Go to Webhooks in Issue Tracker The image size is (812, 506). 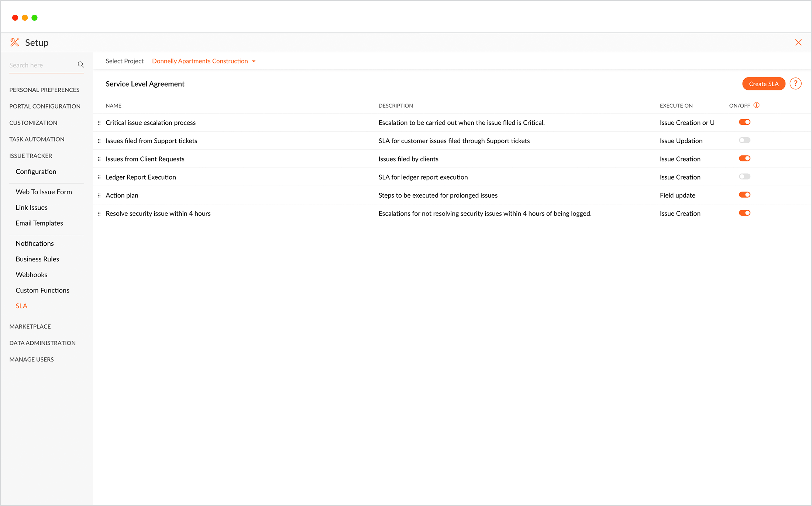point(31,275)
